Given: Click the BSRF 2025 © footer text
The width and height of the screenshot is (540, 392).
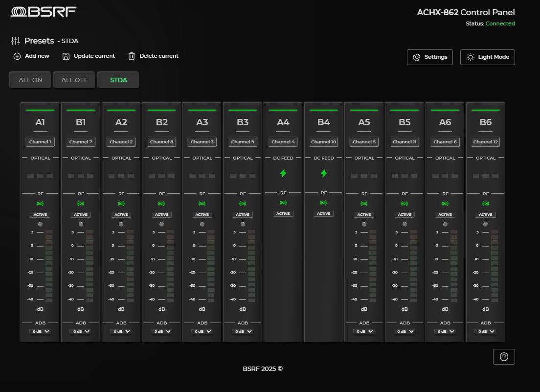Looking at the screenshot, I should pyautogui.click(x=263, y=369).
